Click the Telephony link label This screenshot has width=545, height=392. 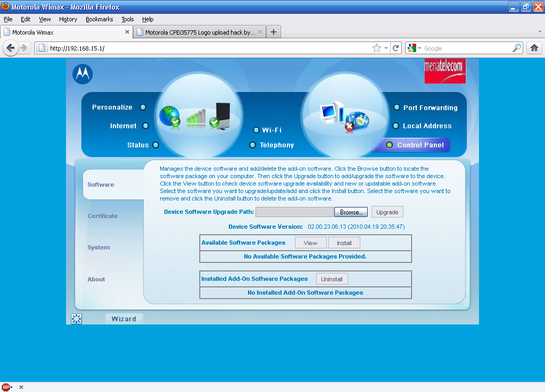point(277,145)
